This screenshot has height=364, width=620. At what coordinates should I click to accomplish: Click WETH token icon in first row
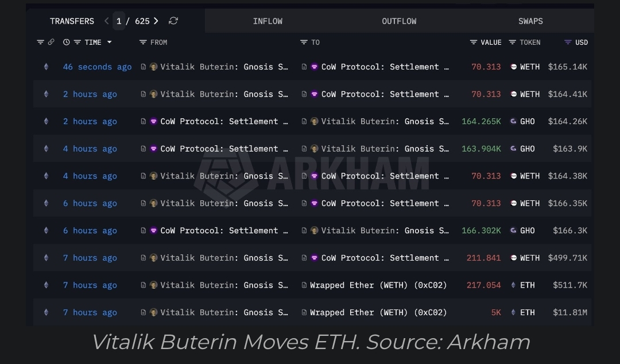point(513,67)
